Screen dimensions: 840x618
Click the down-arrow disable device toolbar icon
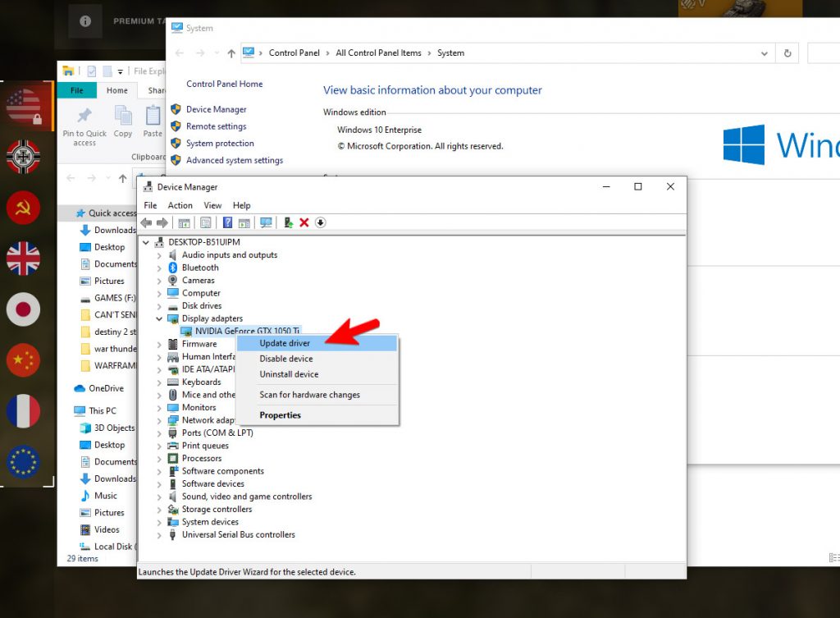[x=321, y=223]
